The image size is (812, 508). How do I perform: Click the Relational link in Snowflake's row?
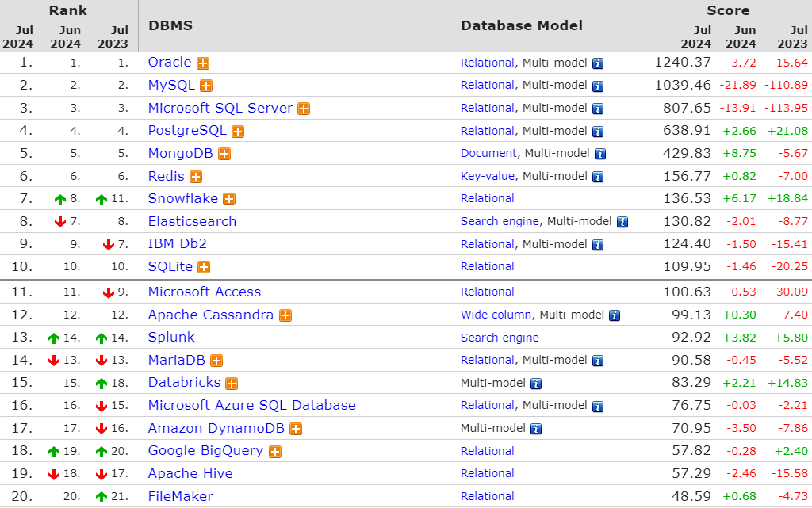pyautogui.click(x=488, y=199)
